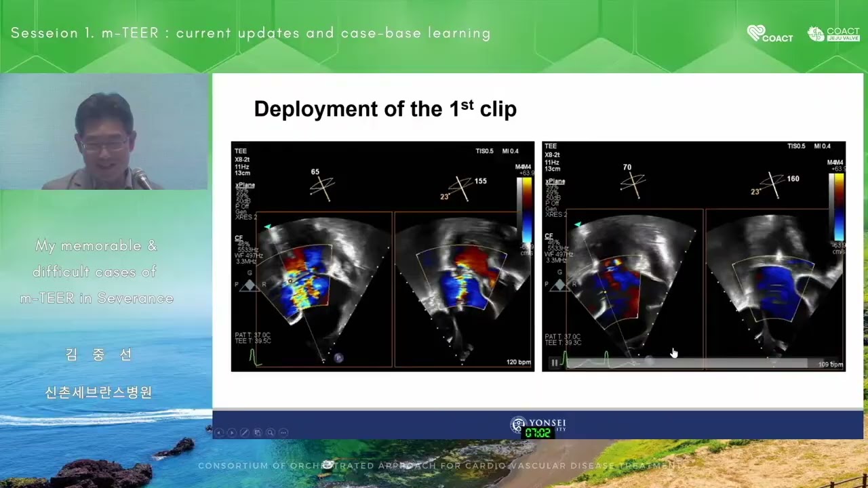Click the speaker name '김 중 선'
The image size is (868, 488).
click(98, 354)
